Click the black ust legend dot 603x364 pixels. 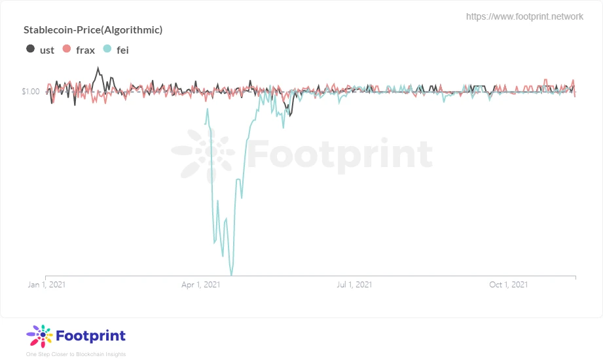coord(30,49)
